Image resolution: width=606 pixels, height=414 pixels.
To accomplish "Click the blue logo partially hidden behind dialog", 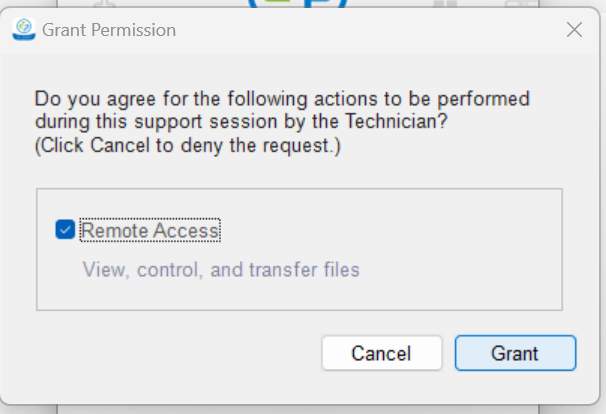I will pos(298,4).
